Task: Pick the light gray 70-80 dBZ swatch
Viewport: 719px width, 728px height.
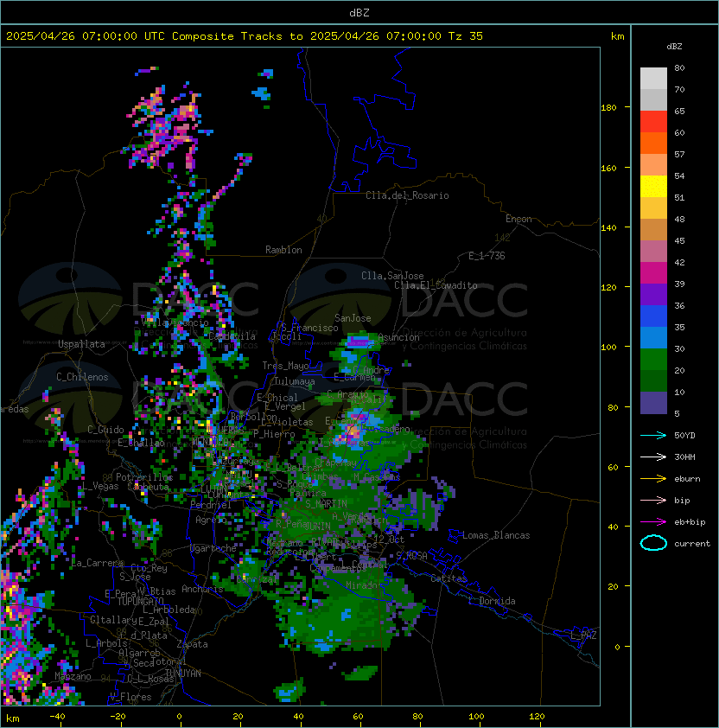Action: pos(653,79)
